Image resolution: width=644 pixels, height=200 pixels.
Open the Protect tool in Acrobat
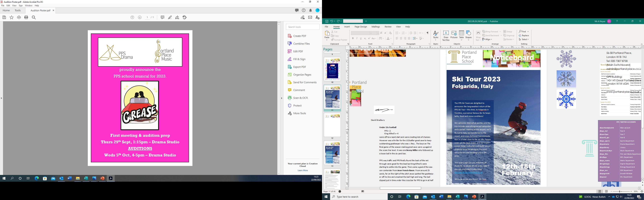click(297, 105)
